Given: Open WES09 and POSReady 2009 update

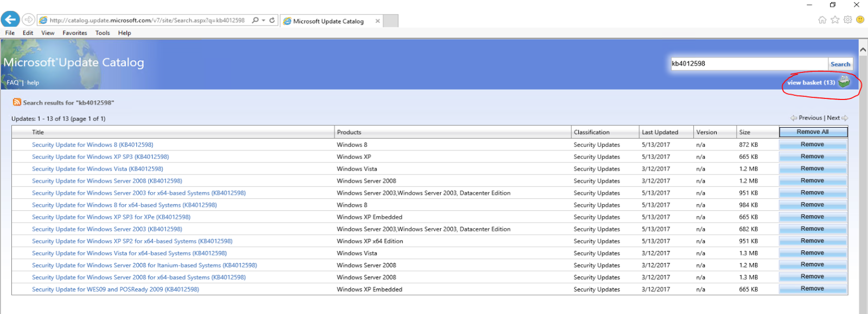Looking at the screenshot, I should coord(115,290).
